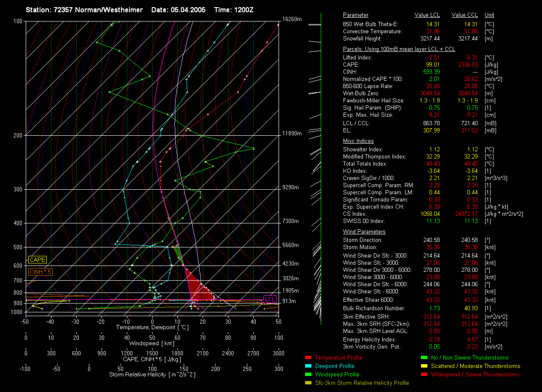Click the Station 72357 Norman/Westheimer title
542x392 pixels.
(84, 10)
